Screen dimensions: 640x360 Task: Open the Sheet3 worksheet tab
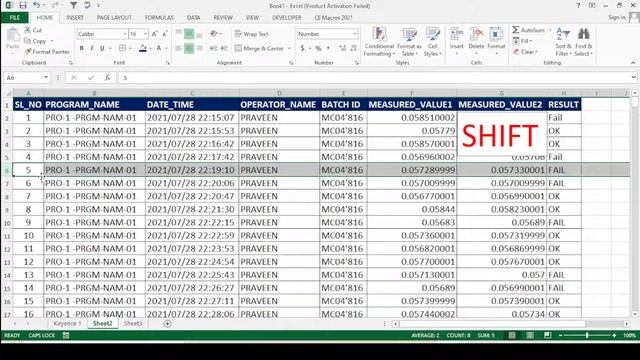133,323
